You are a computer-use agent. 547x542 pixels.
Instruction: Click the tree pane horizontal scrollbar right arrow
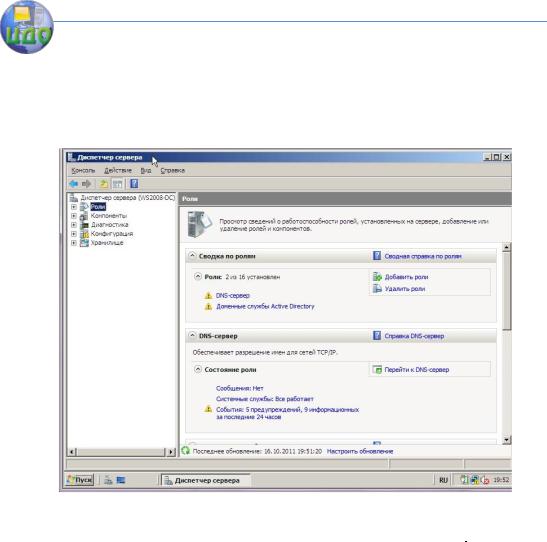click(x=171, y=452)
